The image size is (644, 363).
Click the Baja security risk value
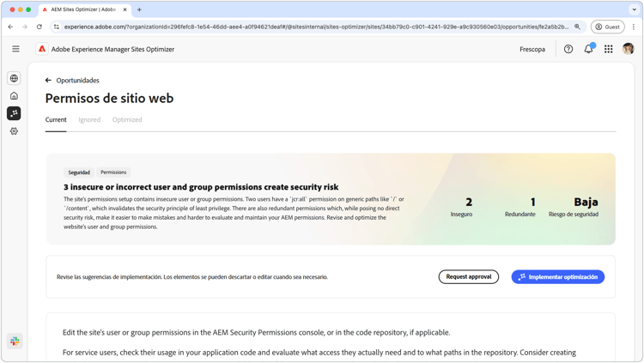click(x=586, y=202)
